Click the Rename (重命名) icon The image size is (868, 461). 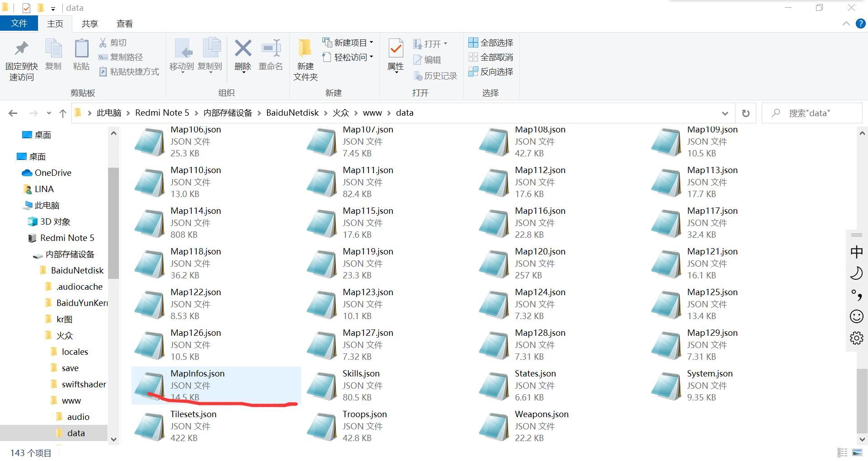tap(271, 49)
